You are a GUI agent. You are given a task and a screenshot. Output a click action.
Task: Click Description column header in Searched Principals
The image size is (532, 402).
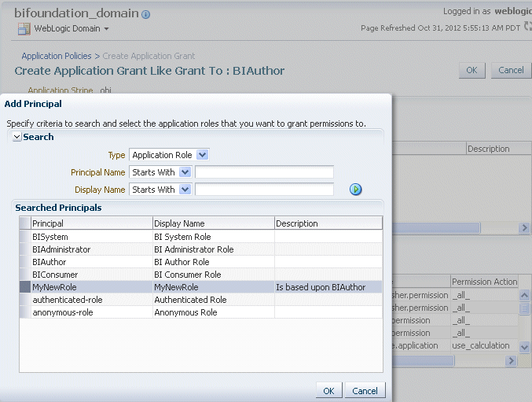click(x=328, y=223)
